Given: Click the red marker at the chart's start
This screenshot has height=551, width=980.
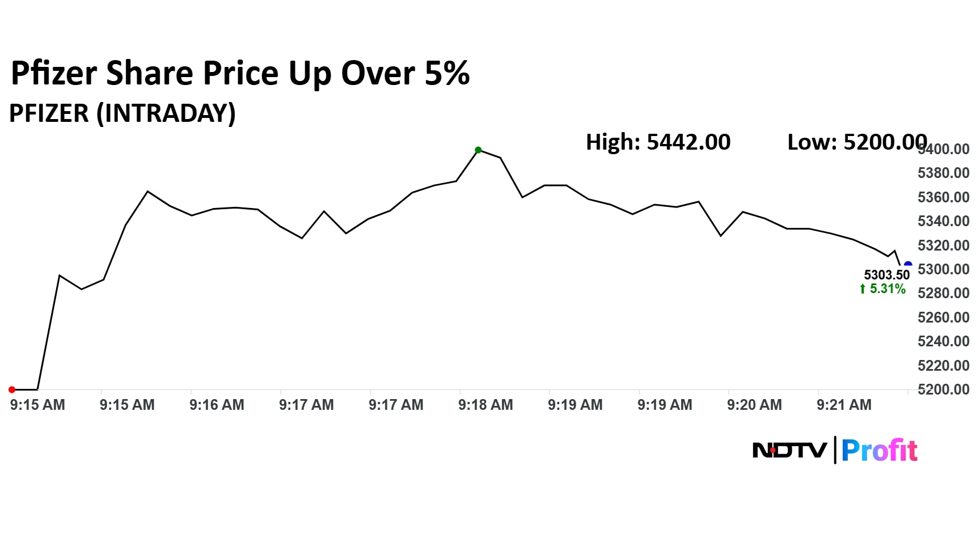Looking at the screenshot, I should pos(12,389).
